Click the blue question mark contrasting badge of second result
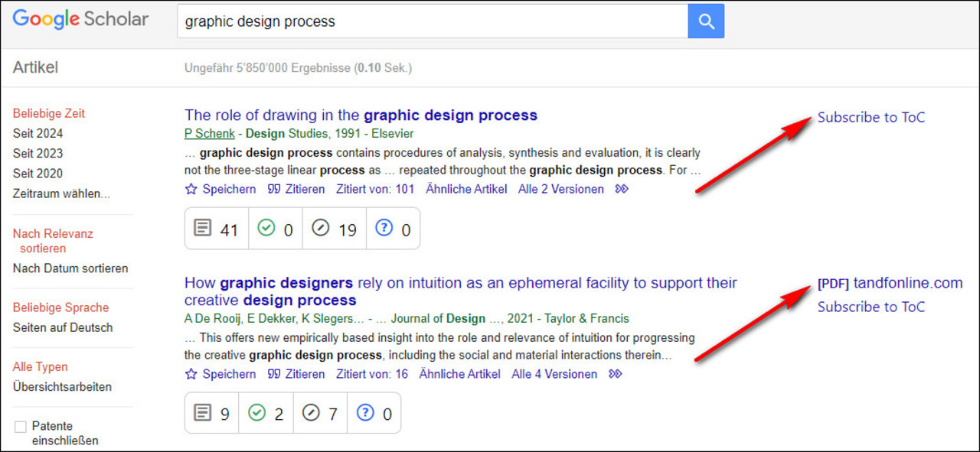The height and width of the screenshot is (452, 980). pyautogui.click(x=365, y=414)
